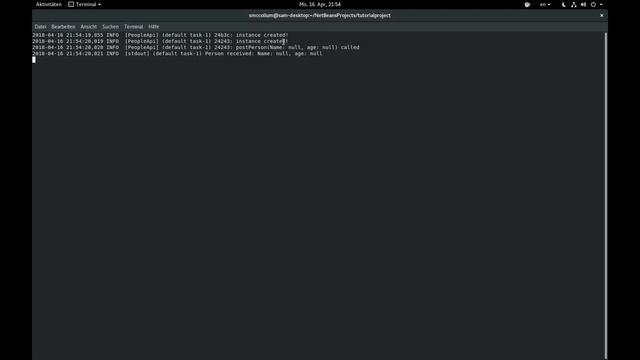
Task: Open the Hilfe menu
Action: pyautogui.click(x=154, y=27)
